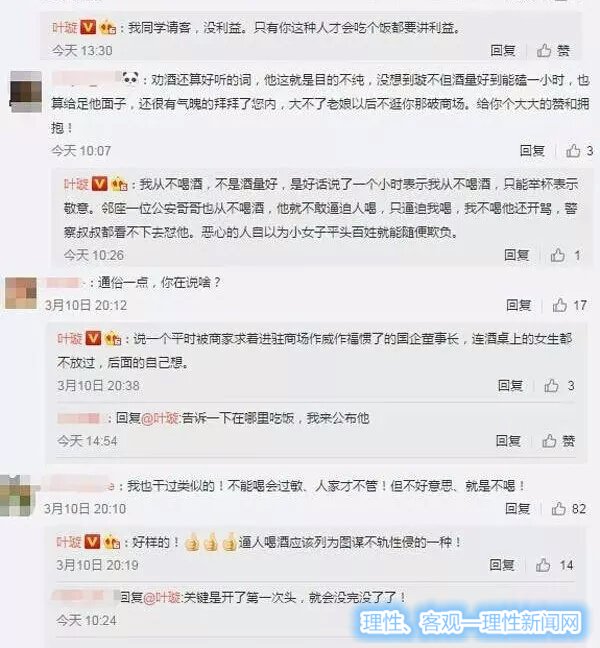Open @叶璇 mention in 今天 14:54 reply
Viewport: 600px width, 648px height.
(160, 418)
